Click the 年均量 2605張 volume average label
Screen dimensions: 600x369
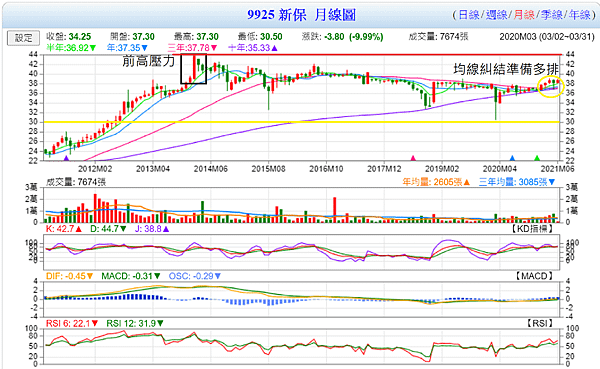click(436, 182)
